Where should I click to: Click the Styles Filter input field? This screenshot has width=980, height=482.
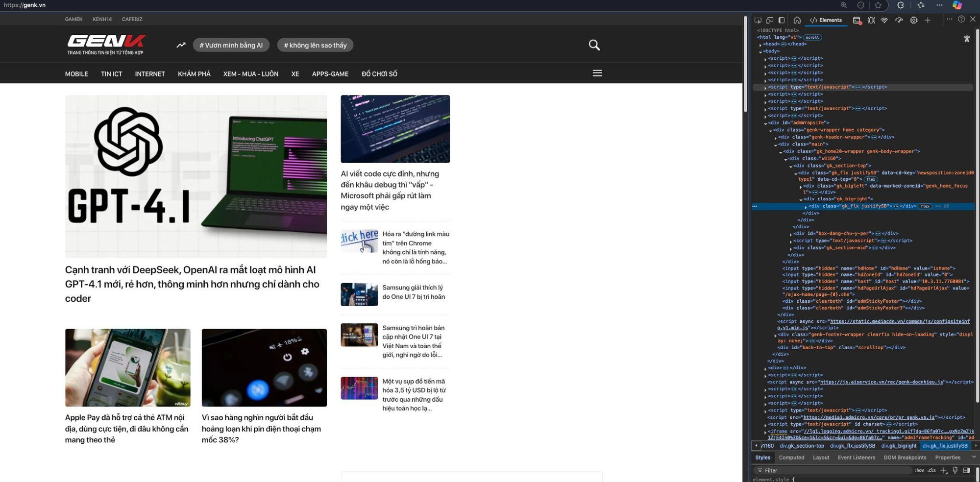(833, 470)
